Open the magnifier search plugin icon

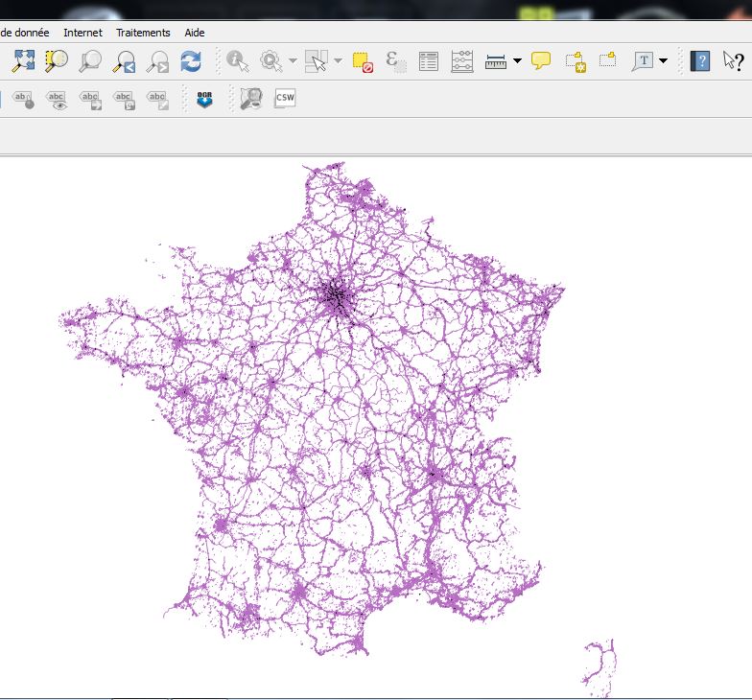point(251,99)
